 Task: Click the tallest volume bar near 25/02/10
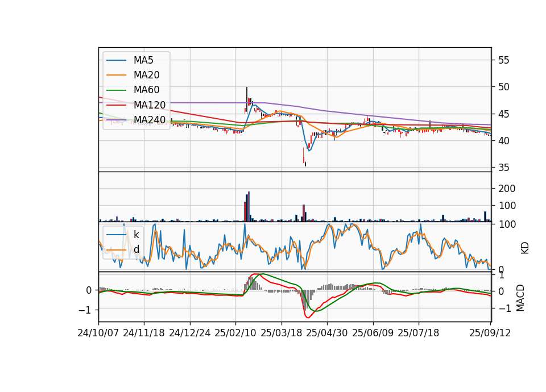[x=249, y=206]
